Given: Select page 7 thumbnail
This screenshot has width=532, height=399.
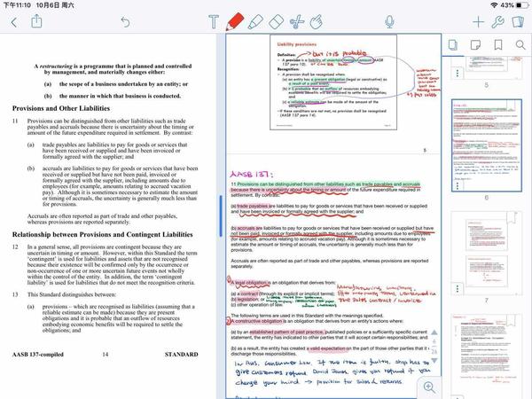Looking at the screenshot, I should [x=487, y=253].
